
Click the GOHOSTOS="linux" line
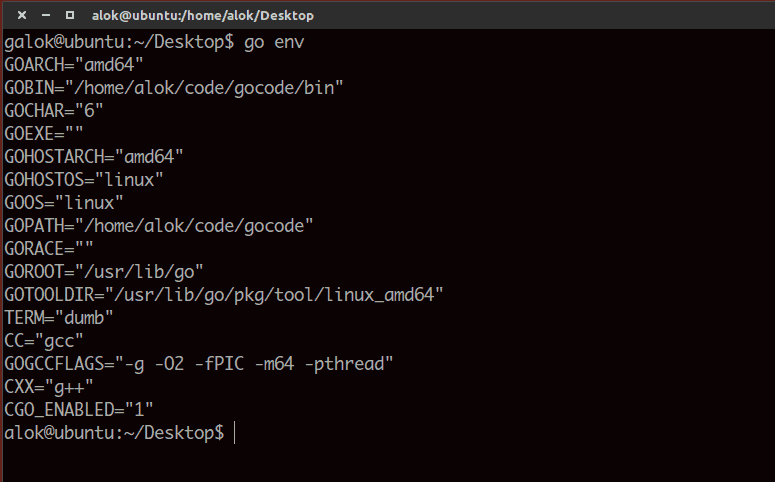[84, 179]
